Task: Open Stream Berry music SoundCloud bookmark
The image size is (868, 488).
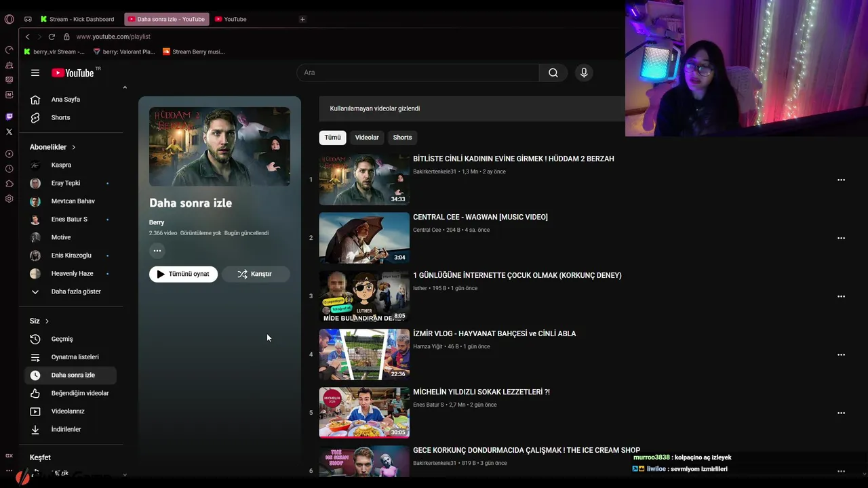Action: pyautogui.click(x=194, y=52)
